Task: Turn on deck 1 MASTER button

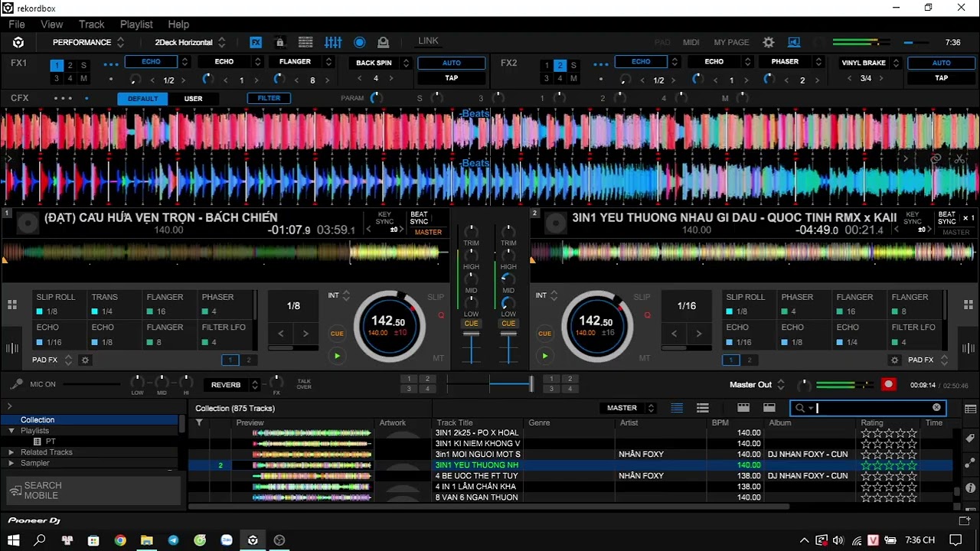Action: pos(428,232)
